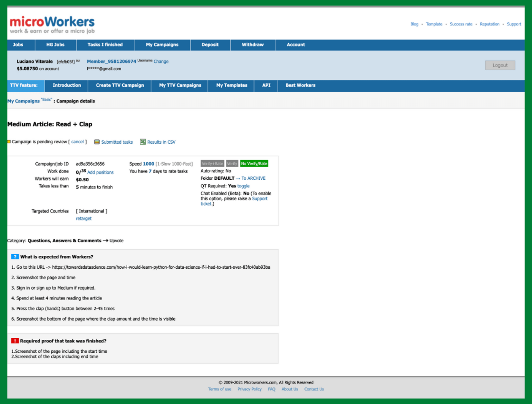
Task: Toggle the QT Required setting
Action: [x=244, y=186]
